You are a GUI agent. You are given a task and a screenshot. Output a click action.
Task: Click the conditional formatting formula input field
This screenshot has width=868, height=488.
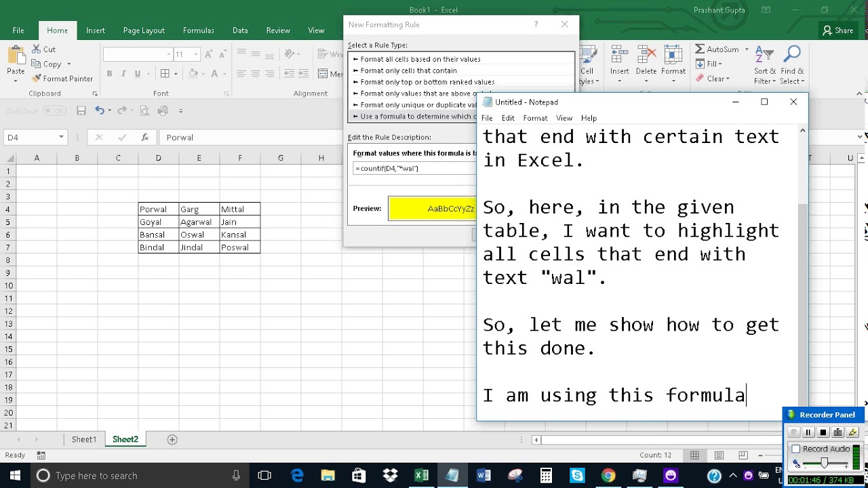coord(415,168)
